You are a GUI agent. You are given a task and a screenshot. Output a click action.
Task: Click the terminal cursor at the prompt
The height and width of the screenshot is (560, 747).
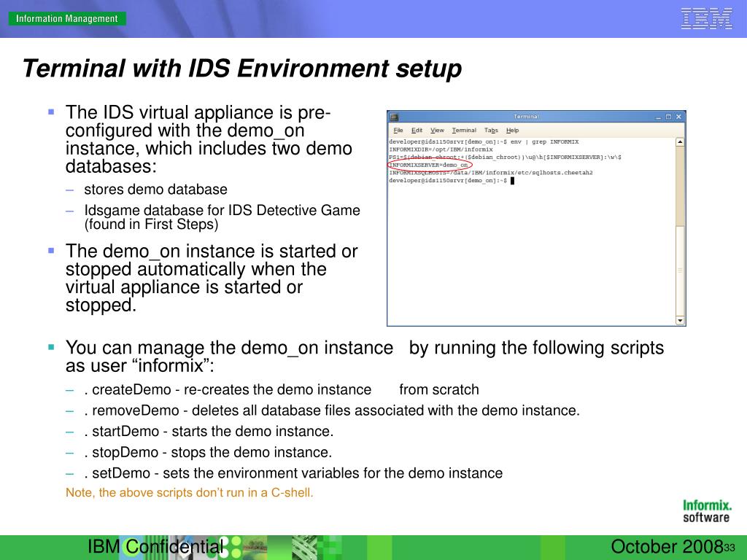[513, 180]
